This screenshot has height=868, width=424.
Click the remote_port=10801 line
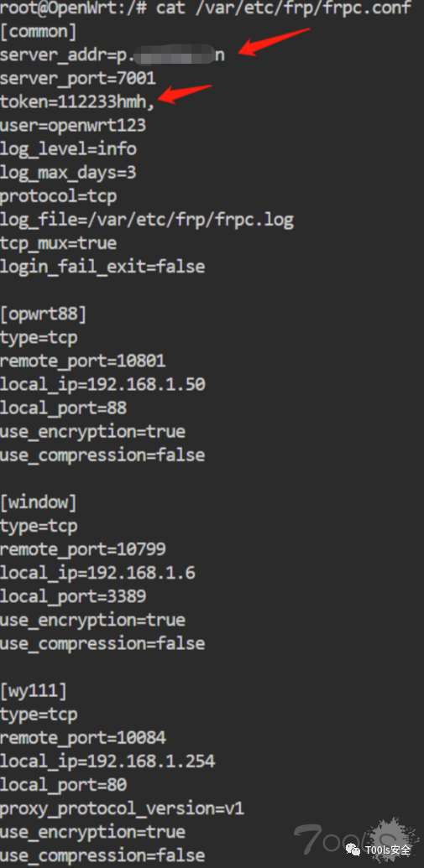tap(82, 361)
